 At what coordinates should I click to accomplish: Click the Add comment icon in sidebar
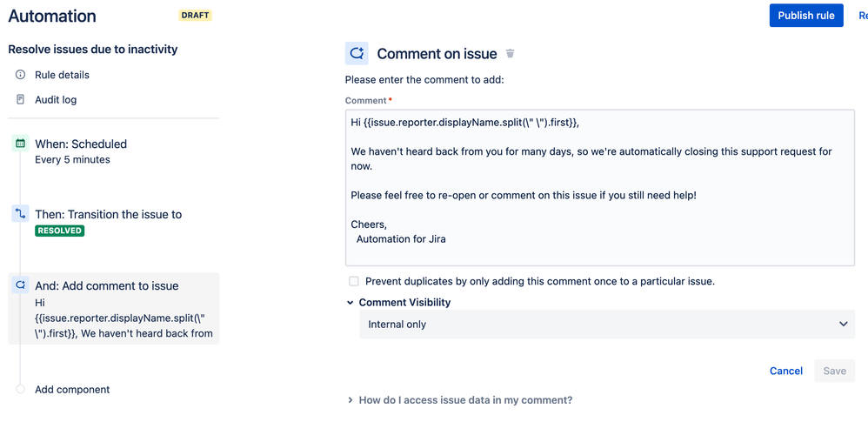coord(21,285)
